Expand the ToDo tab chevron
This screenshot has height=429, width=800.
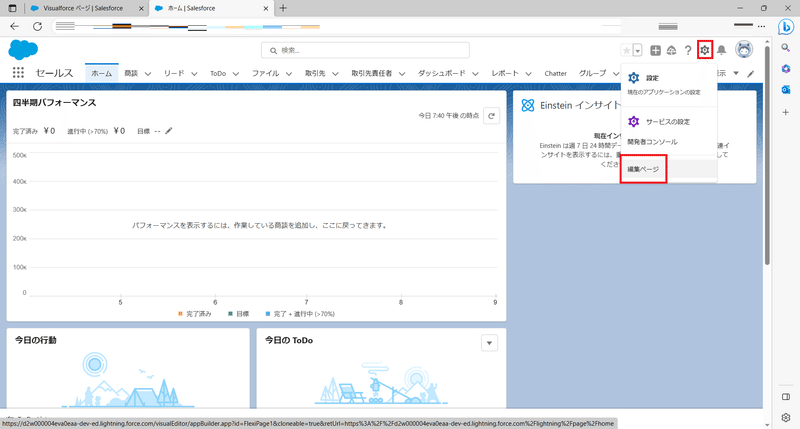tap(236, 74)
